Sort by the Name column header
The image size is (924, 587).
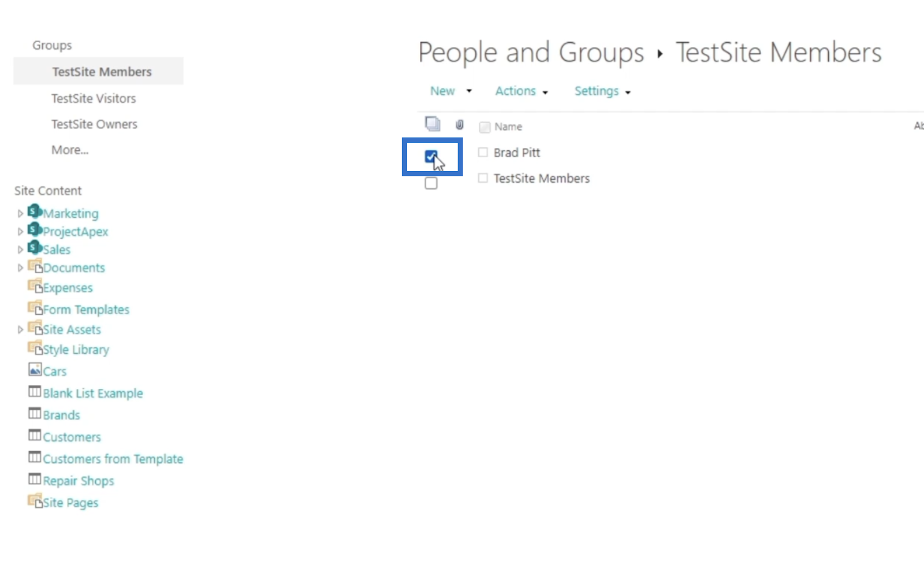tap(508, 127)
